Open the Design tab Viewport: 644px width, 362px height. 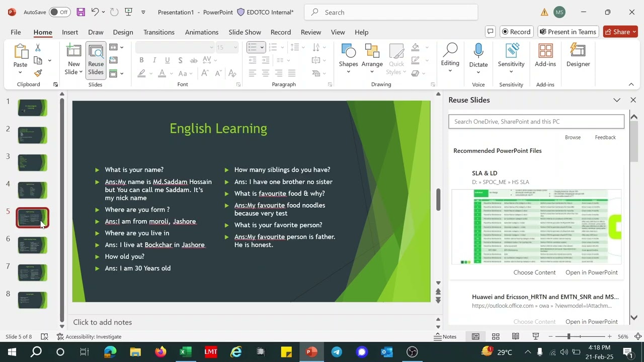coord(123,32)
